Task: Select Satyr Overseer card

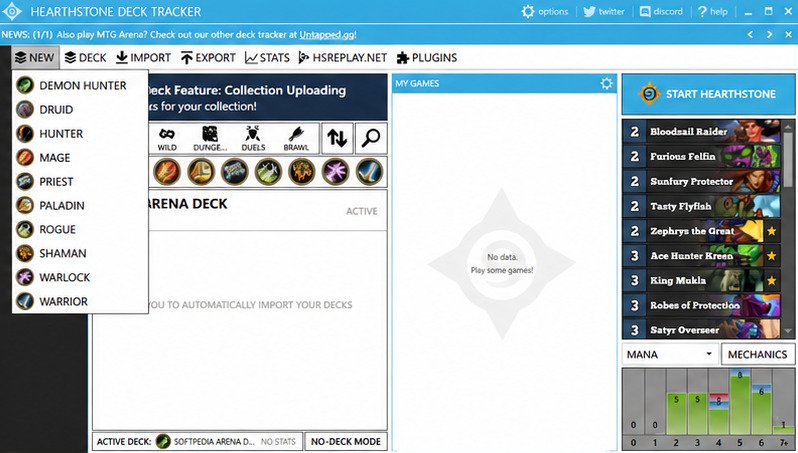Action: [702, 329]
